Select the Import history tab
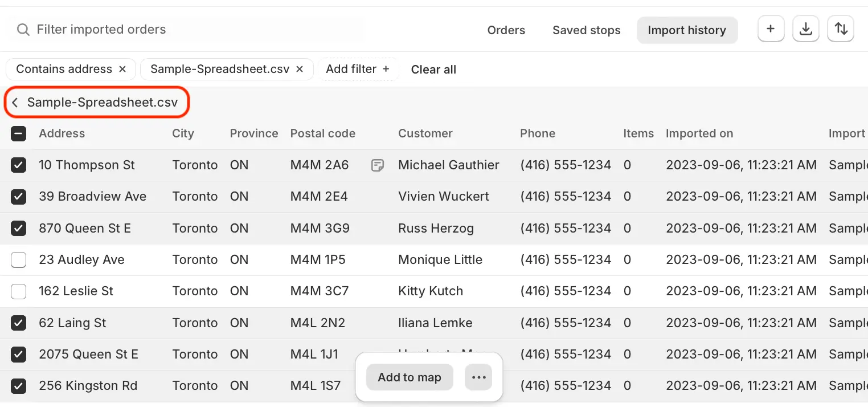The image size is (868, 407). 687,30
